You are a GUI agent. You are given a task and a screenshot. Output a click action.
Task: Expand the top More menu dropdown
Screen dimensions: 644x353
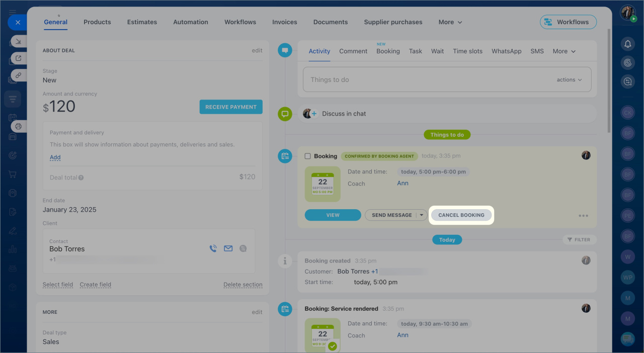(x=450, y=22)
